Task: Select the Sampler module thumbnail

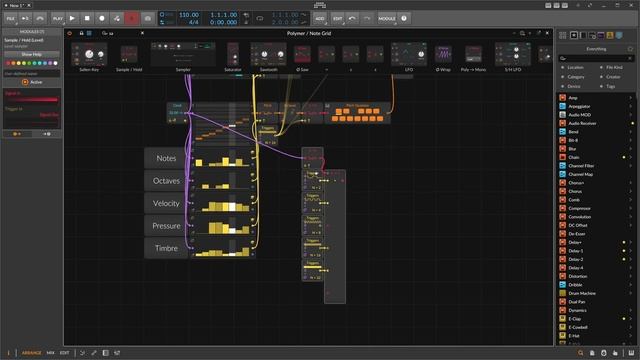Action: (183, 54)
